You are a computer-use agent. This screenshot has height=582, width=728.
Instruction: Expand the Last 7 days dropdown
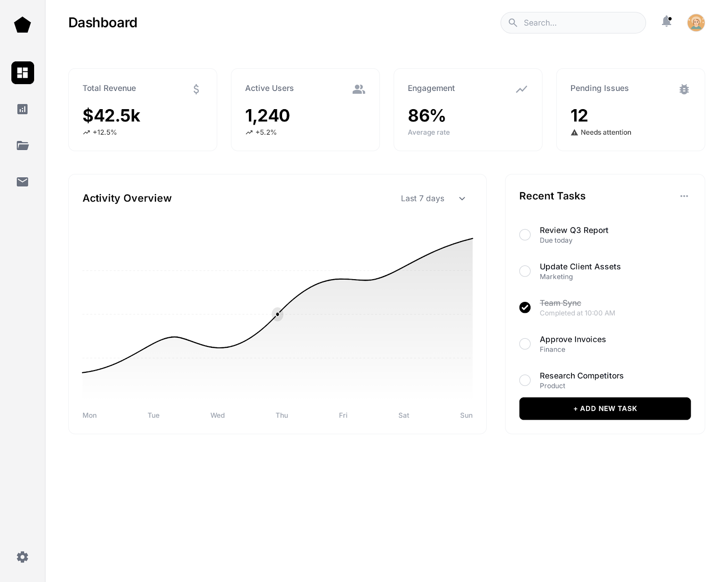click(x=433, y=199)
